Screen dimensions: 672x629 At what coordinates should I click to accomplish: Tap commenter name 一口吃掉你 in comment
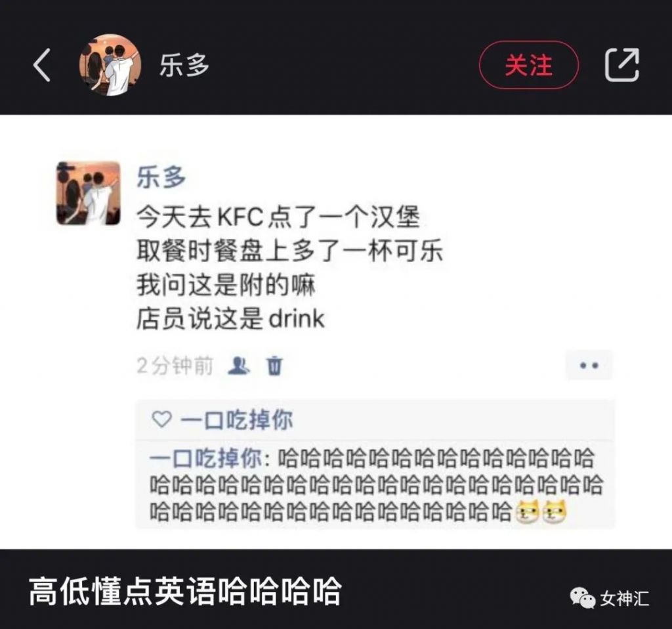[205, 458]
